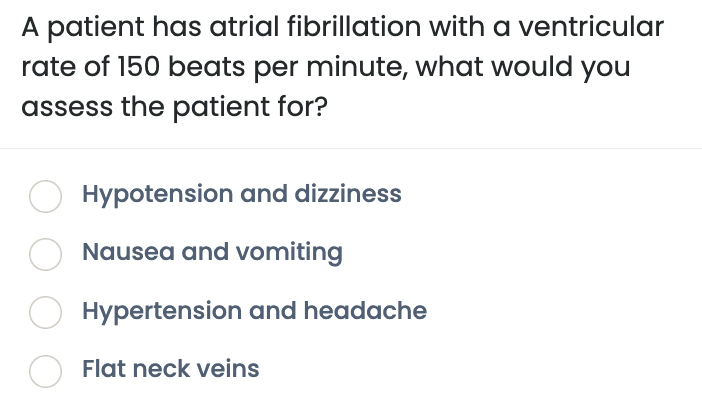
Task: Choose the Hypertension and headache radio button
Action: [45, 312]
